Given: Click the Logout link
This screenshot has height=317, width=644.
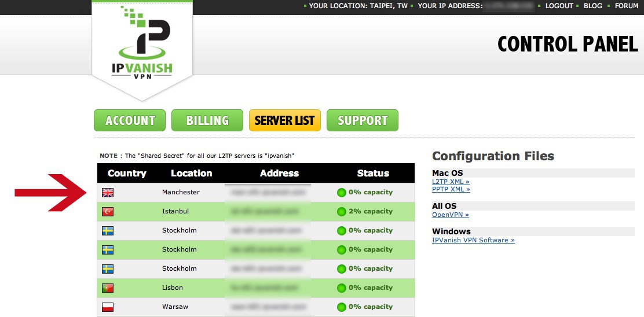Looking at the screenshot, I should tap(559, 6).
